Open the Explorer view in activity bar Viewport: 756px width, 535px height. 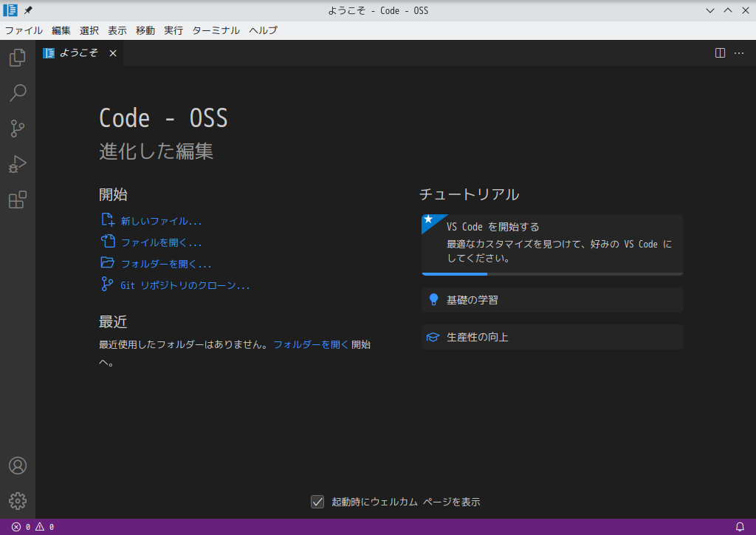click(18, 58)
